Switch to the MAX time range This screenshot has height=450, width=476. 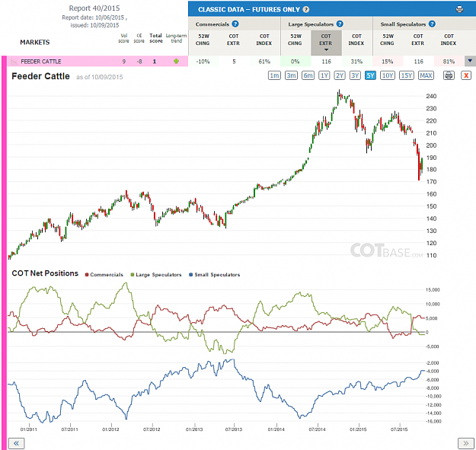[x=426, y=75]
